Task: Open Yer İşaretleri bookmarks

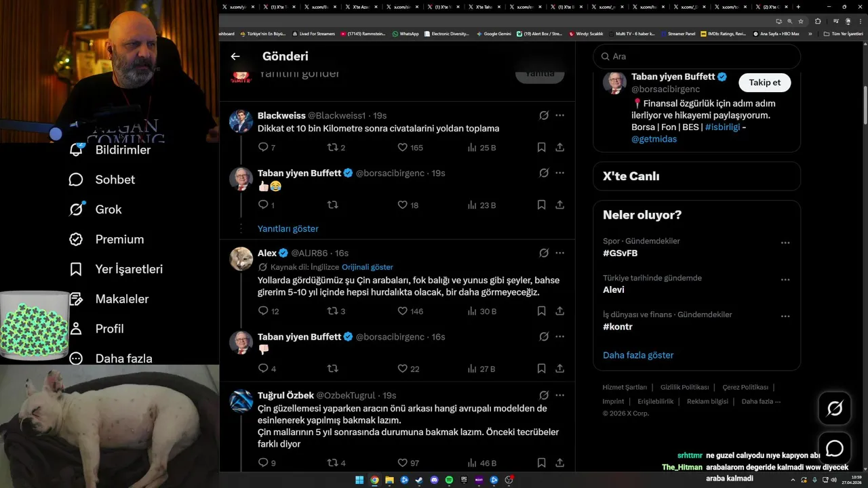Action: [116, 269]
